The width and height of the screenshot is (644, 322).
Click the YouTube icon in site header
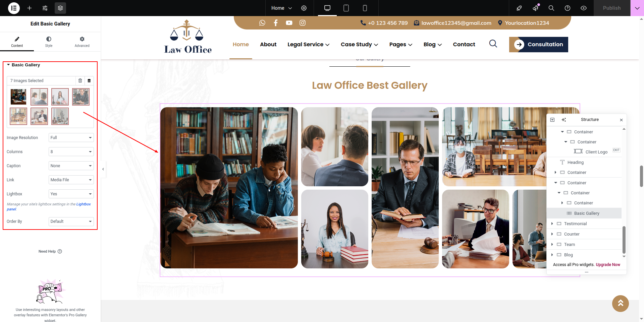289,23
